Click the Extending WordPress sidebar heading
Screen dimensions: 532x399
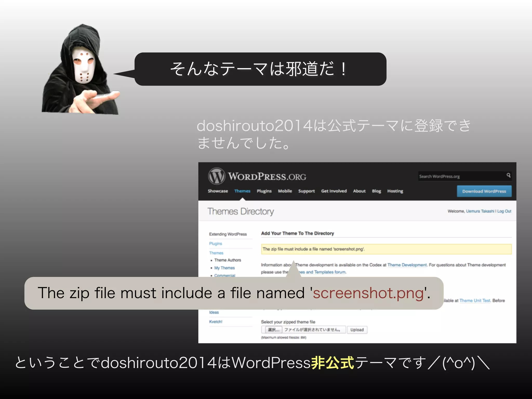(228, 234)
